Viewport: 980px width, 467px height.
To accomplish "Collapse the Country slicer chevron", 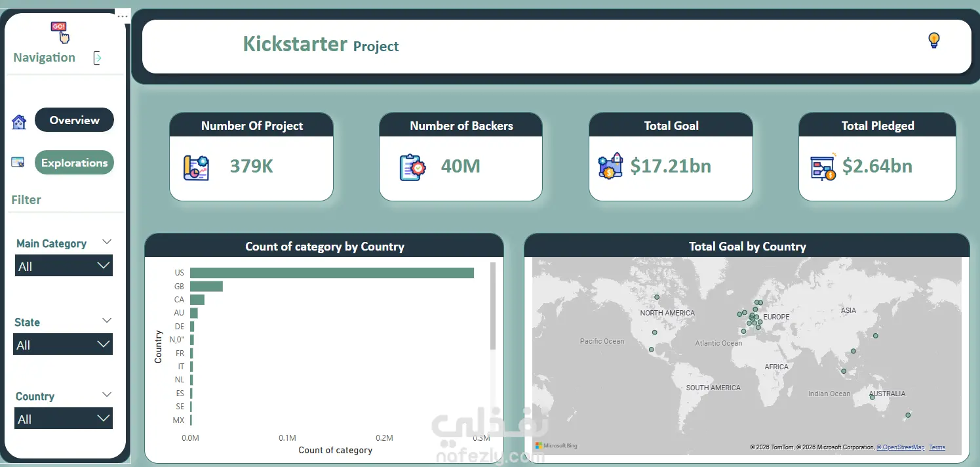I will click(x=107, y=395).
